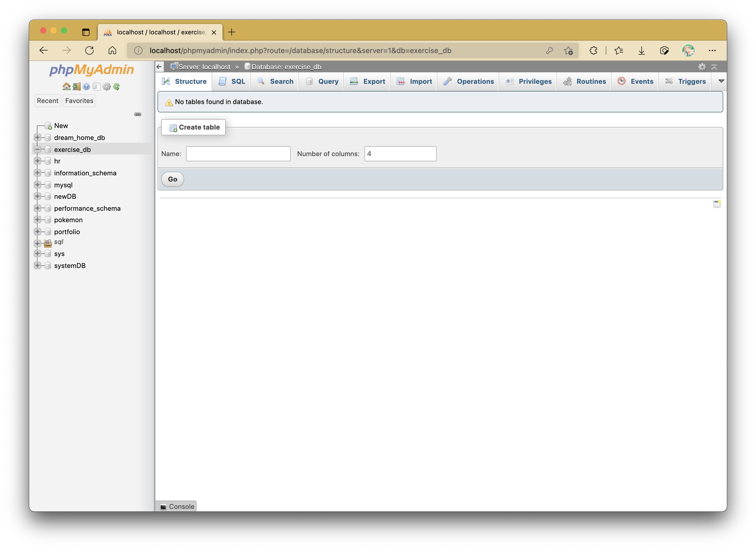The height and width of the screenshot is (550, 756).
Task: Open the Operations tab
Action: pyautogui.click(x=468, y=81)
